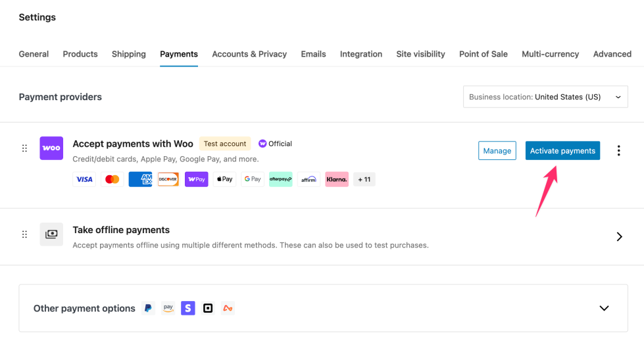Click the Square icon in Other payment options
The image size is (644, 355).
pos(208,308)
